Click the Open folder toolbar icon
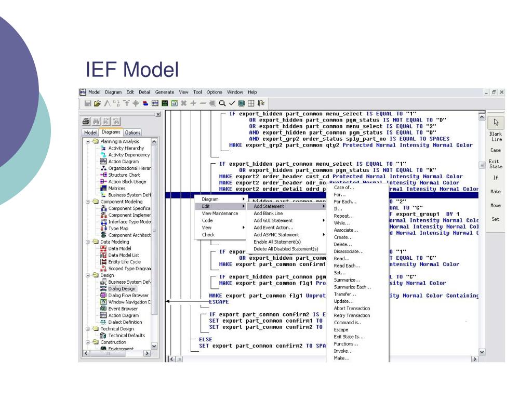 pyautogui.click(x=97, y=103)
